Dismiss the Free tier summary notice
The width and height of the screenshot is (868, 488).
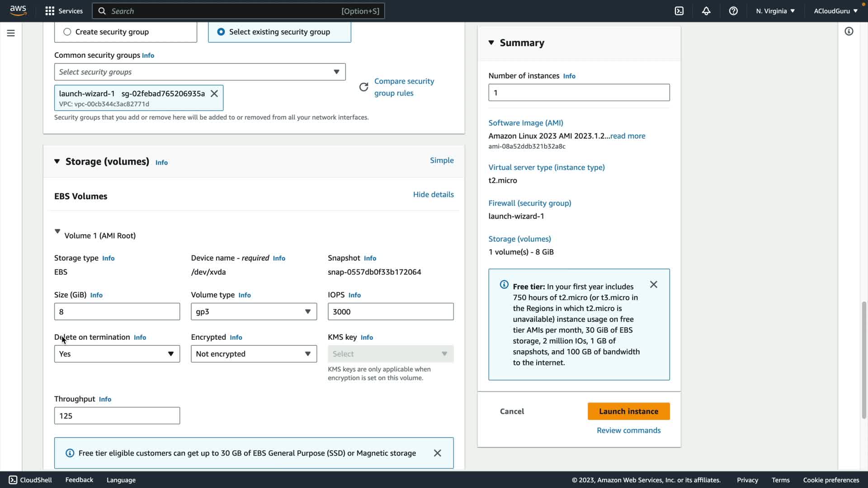click(x=653, y=285)
